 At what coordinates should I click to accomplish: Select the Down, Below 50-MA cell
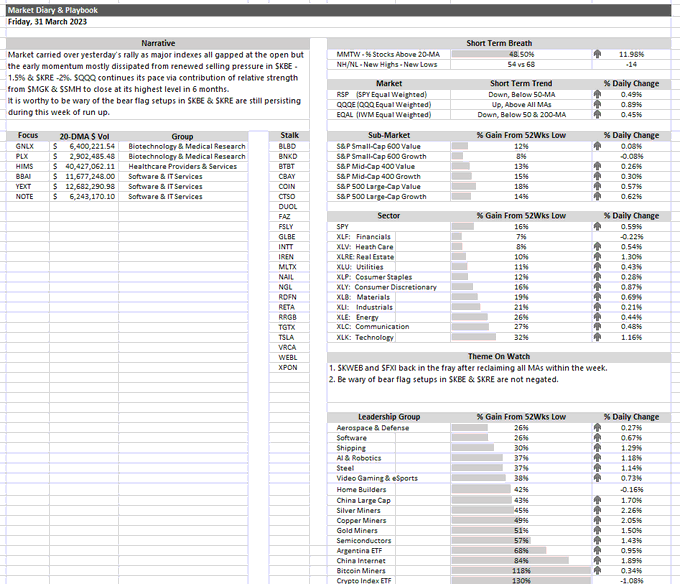click(x=521, y=95)
